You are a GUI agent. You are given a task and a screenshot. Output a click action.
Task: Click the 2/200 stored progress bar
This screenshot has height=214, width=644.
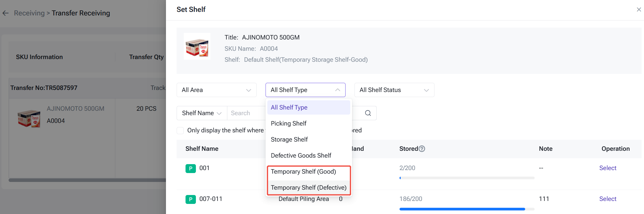(x=467, y=178)
